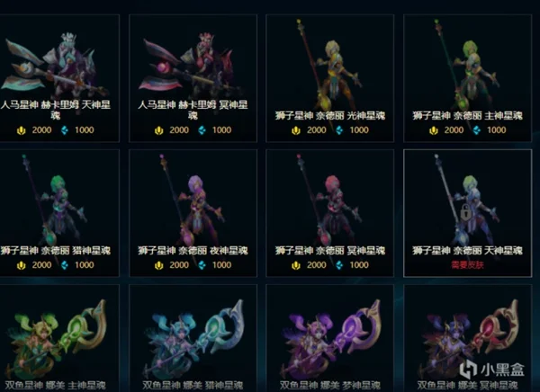Image resolution: width=540 pixels, height=392 pixels.
Task: Click orange essence icon under 夜神星魂
Action: [158, 265]
